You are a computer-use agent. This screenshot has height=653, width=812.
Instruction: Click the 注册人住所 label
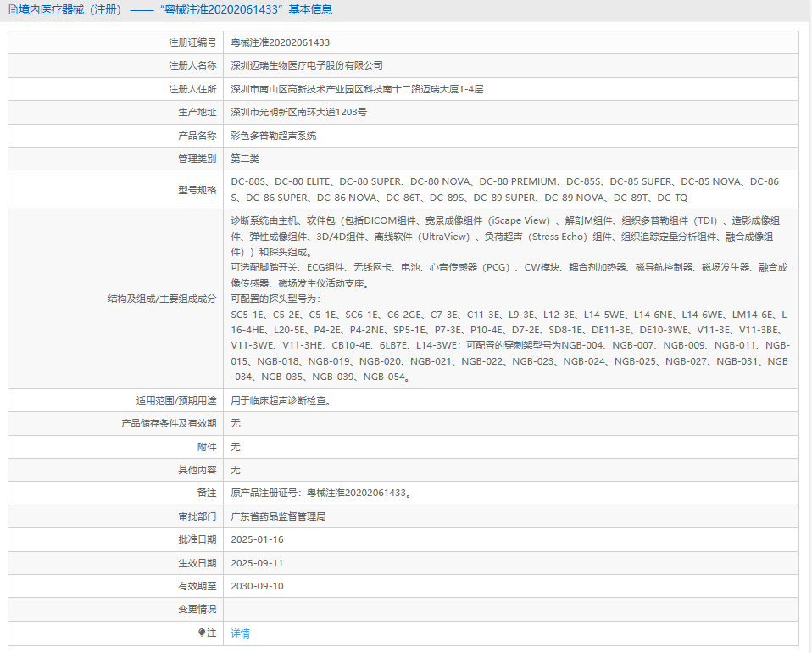click(x=192, y=89)
